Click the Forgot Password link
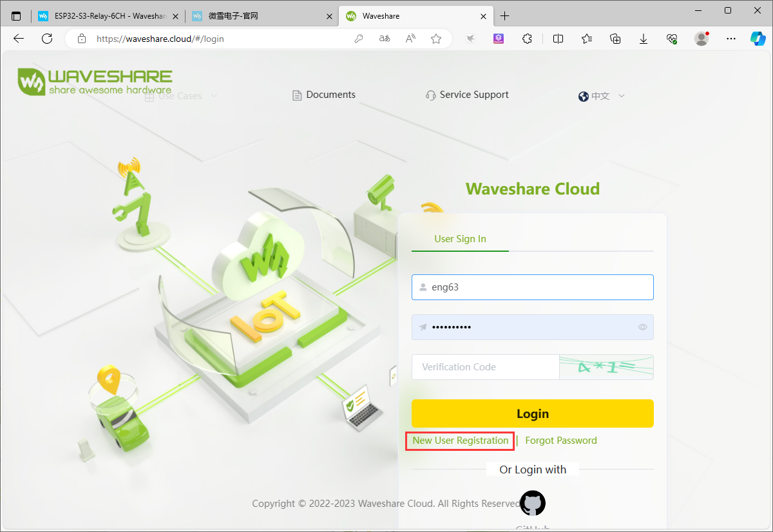Viewport: 773px width, 532px height. click(561, 441)
